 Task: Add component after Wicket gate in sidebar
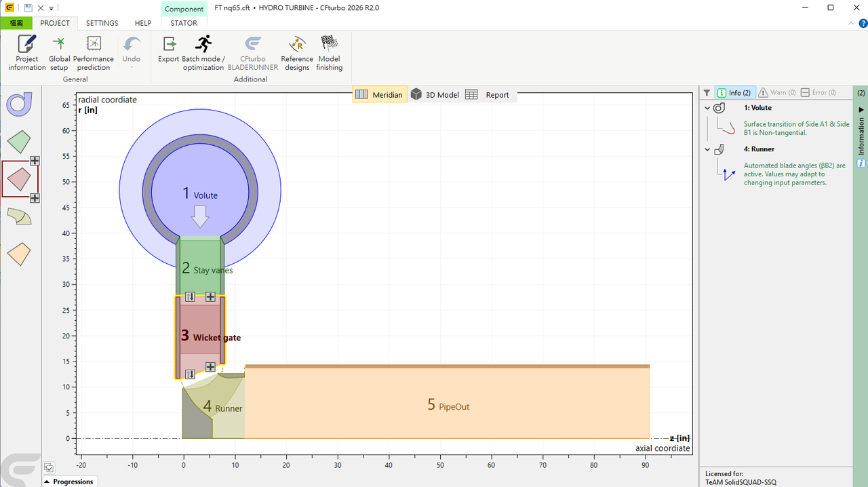(x=35, y=198)
